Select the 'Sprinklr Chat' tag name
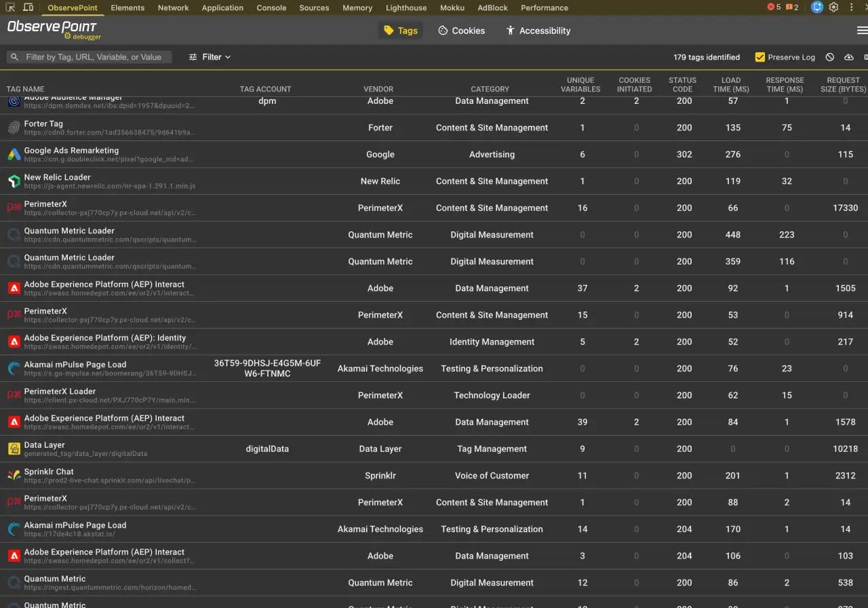The width and height of the screenshot is (868, 608). coord(49,472)
